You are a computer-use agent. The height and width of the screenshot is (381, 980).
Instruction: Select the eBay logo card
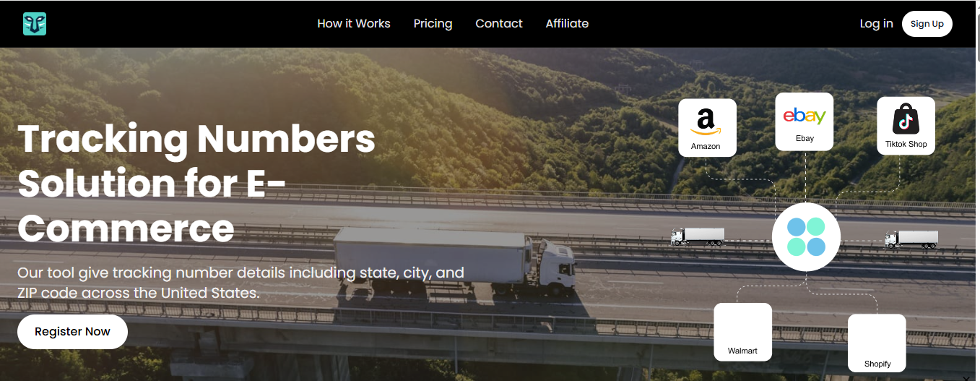click(x=805, y=121)
